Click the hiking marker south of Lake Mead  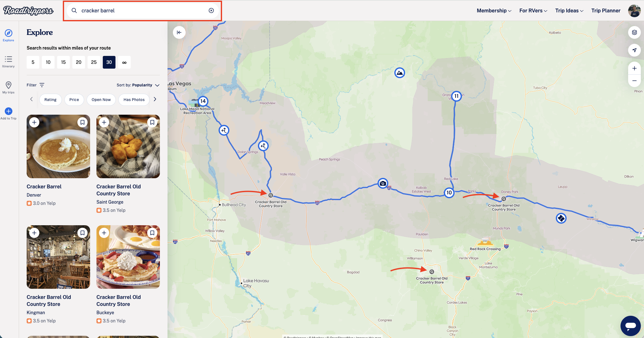coord(224,130)
